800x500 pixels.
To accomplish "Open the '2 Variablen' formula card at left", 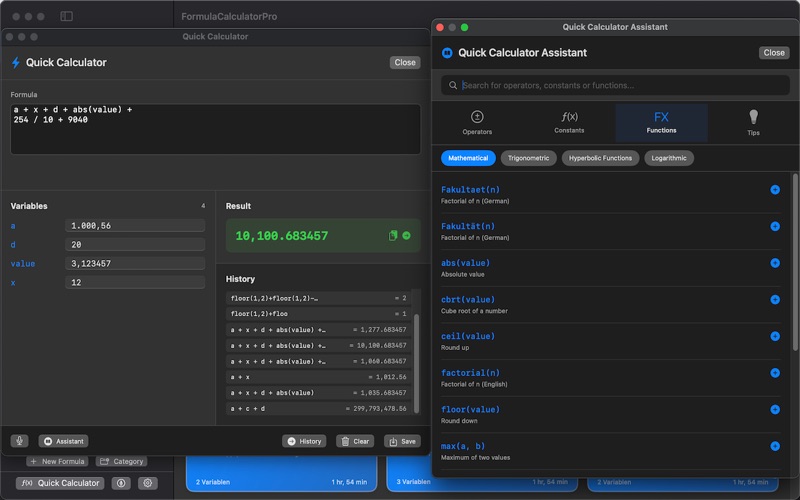I will click(x=281, y=474).
